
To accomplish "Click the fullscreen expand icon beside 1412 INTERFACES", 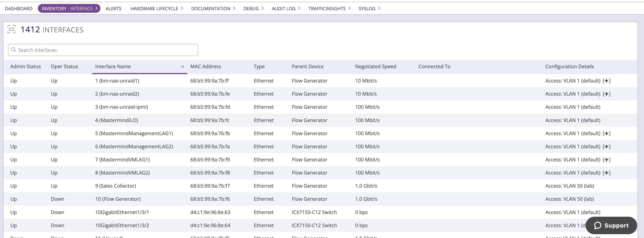I will pyautogui.click(x=11, y=29).
